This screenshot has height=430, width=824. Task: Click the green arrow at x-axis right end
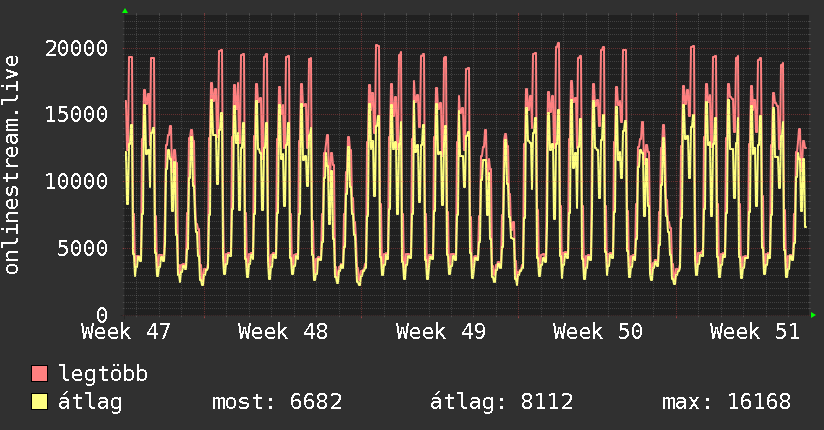[813, 315]
